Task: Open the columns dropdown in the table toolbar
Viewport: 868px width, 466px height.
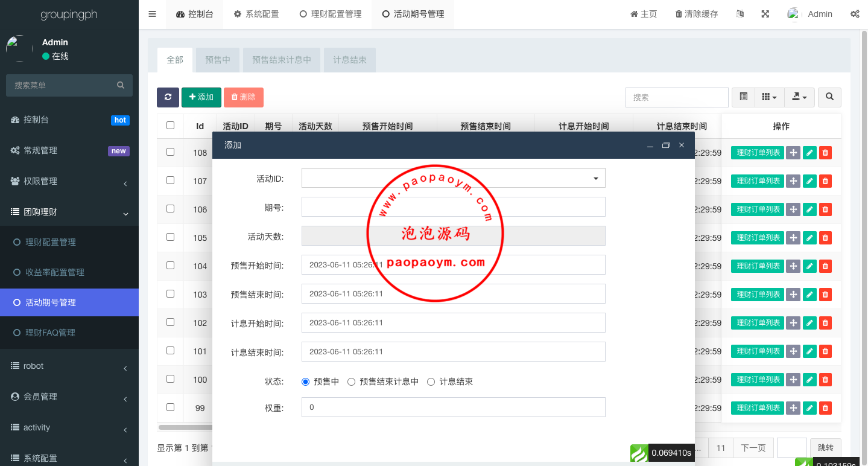Action: pyautogui.click(x=769, y=97)
